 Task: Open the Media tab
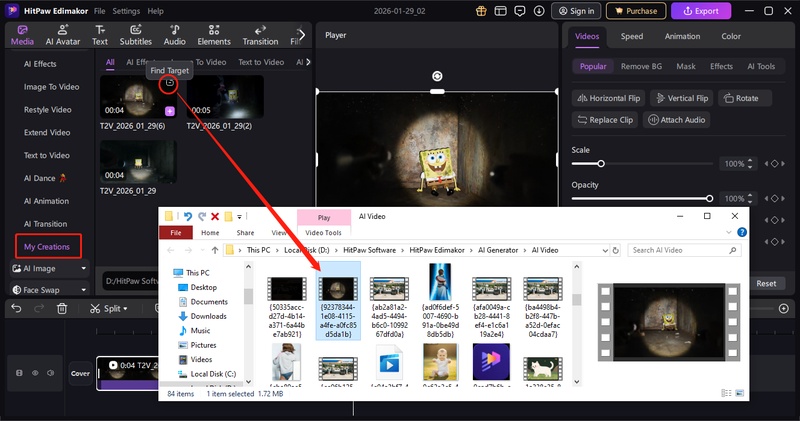pyautogui.click(x=22, y=35)
